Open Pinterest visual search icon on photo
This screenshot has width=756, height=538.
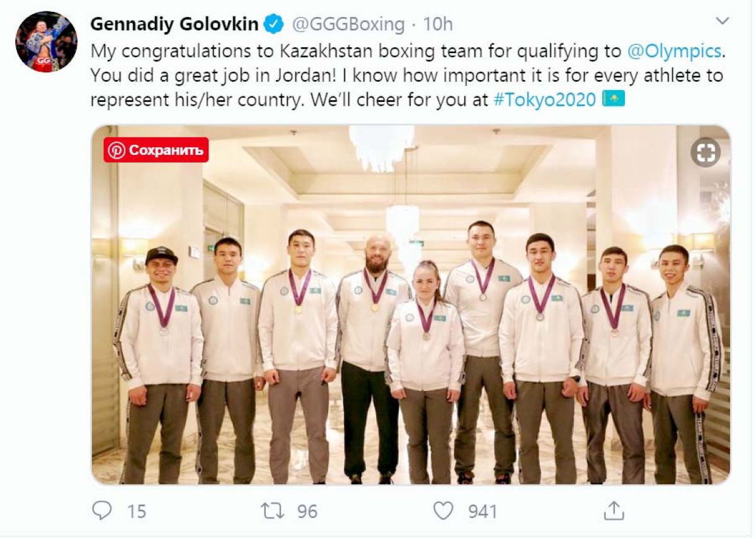705,152
